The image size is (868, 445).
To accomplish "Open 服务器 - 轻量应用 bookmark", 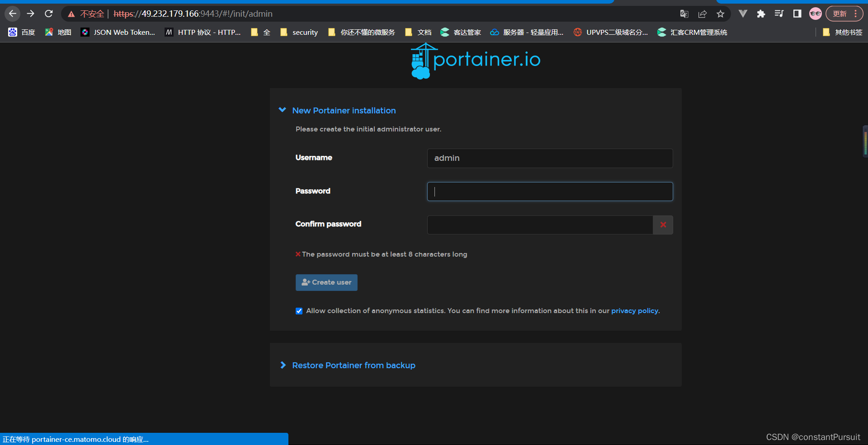I will pos(527,32).
